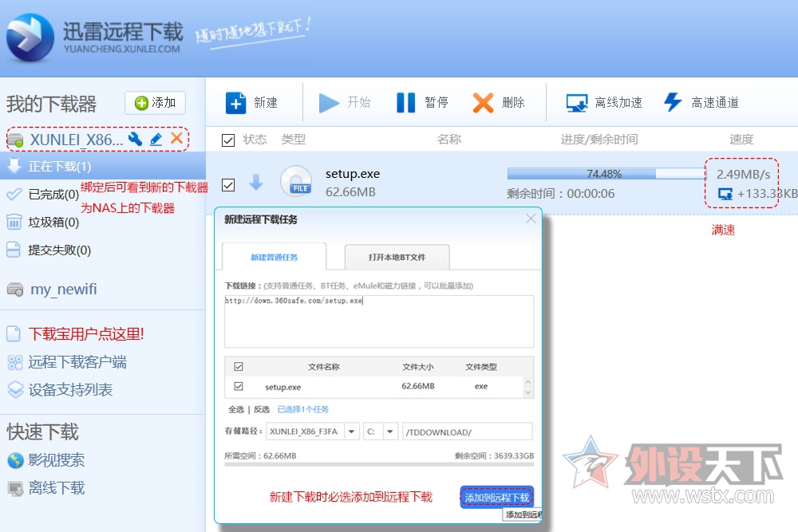The image size is (798, 532).
Task: Click the 文件大小 column header in dialog
Action: tap(418, 367)
